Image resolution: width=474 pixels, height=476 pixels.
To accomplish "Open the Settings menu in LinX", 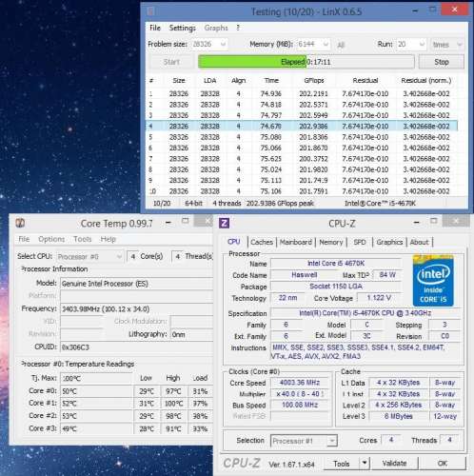I will [183, 28].
